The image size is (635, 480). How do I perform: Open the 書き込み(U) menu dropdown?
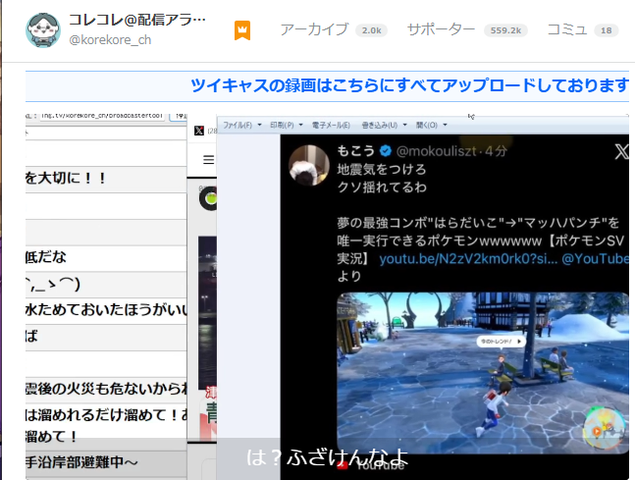[x=384, y=125]
